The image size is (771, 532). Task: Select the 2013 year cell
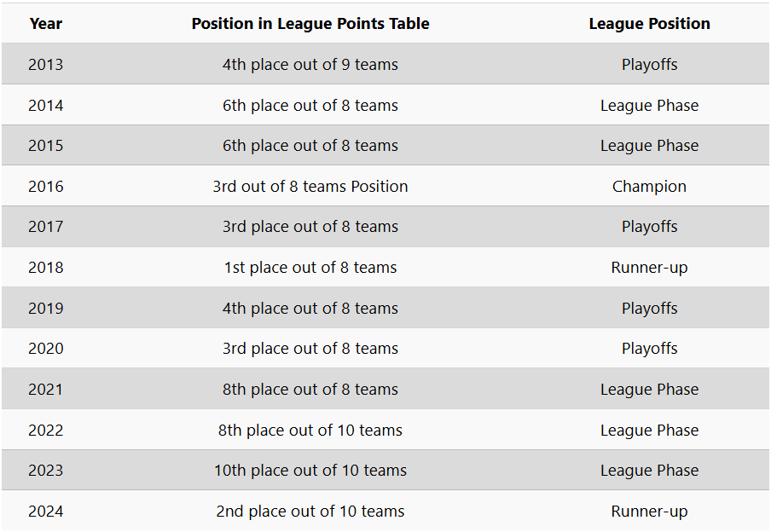46,65
